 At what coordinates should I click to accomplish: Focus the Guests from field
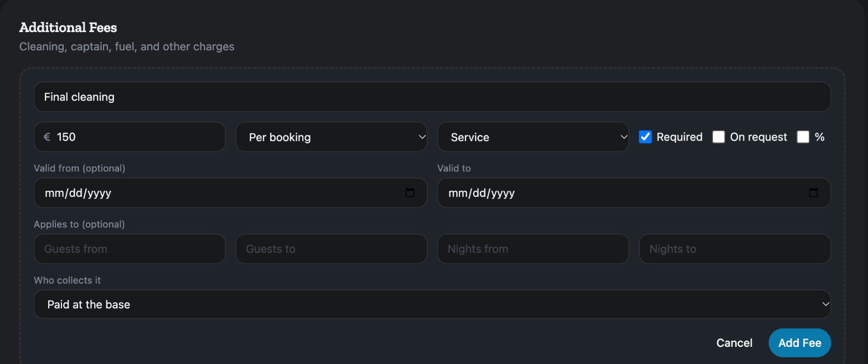(130, 249)
